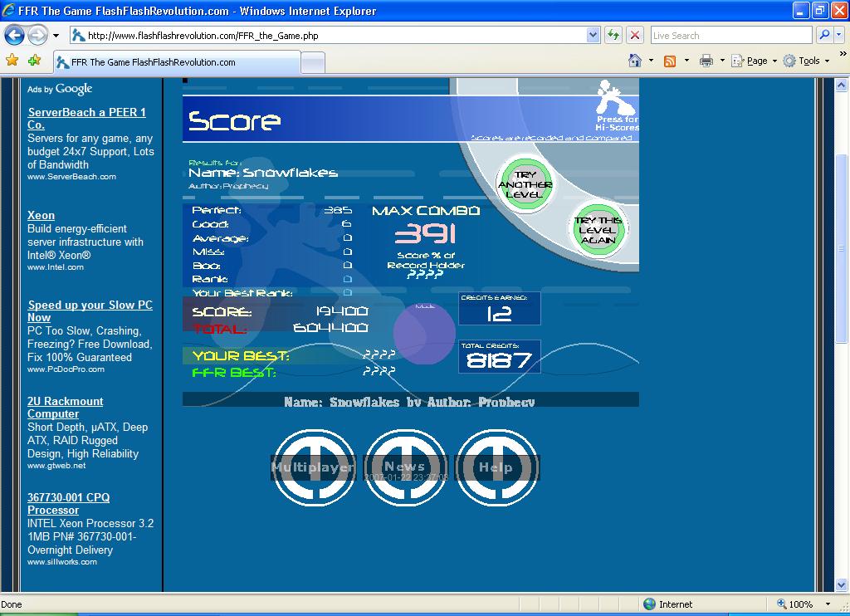Expand the address bar history dropdown

point(593,35)
